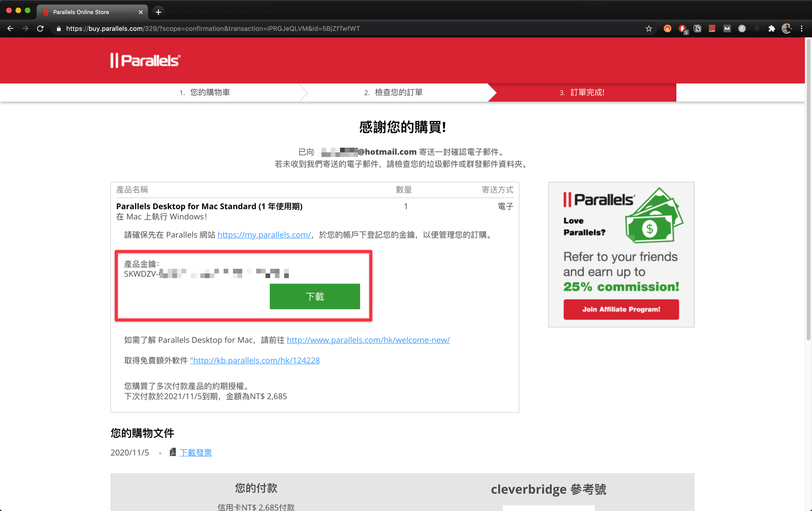Click the PDF icon beside 下載發票
812x511 pixels.
173,452
